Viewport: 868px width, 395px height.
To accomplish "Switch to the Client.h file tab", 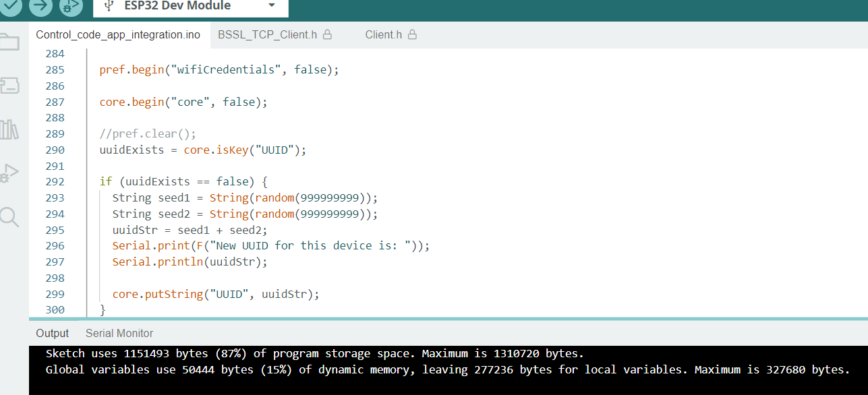I will [383, 35].
